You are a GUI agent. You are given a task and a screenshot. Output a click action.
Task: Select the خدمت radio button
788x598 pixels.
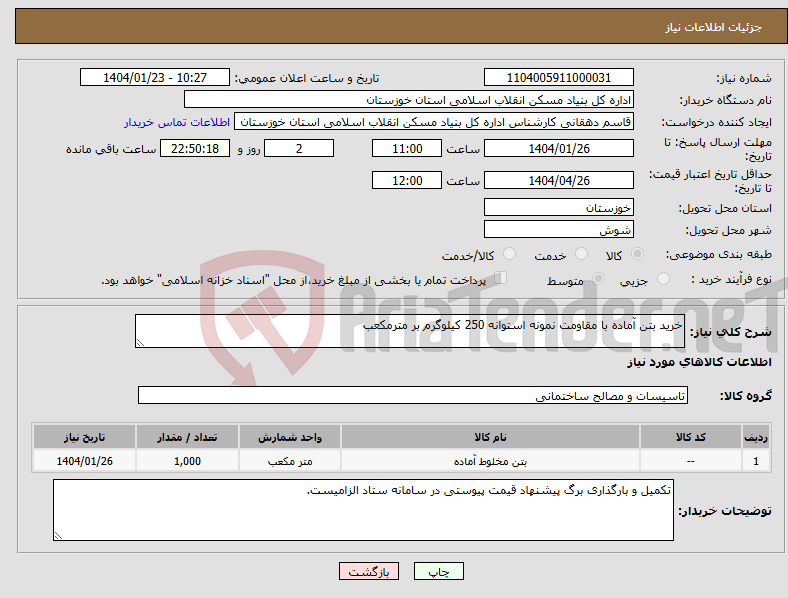click(x=581, y=254)
